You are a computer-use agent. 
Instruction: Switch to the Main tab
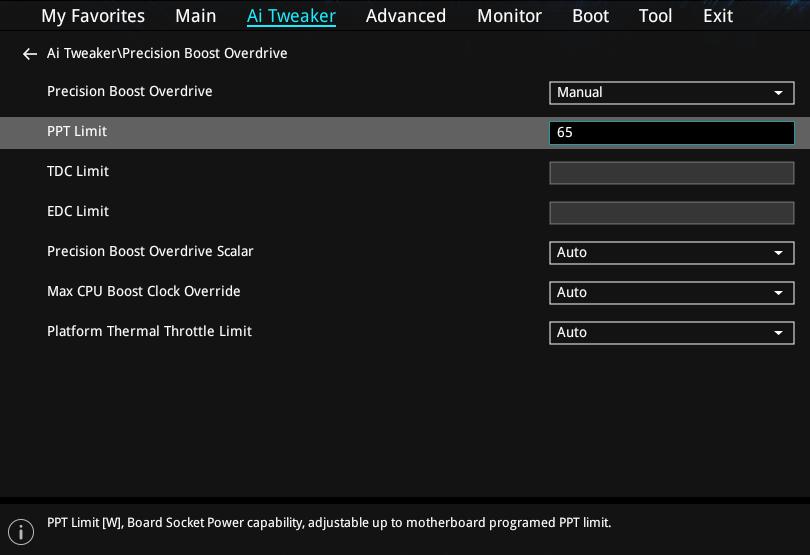195,16
